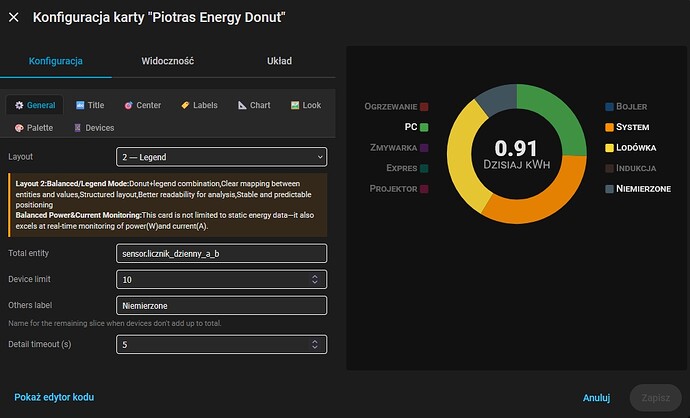Open the Widoczność tab
This screenshot has width=690, height=418.
click(x=168, y=61)
